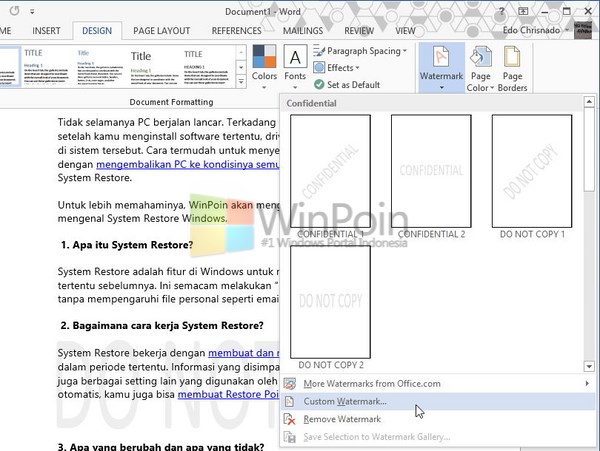Open the Watermark dropdown button
This screenshot has height=451, width=600.
coord(442,68)
